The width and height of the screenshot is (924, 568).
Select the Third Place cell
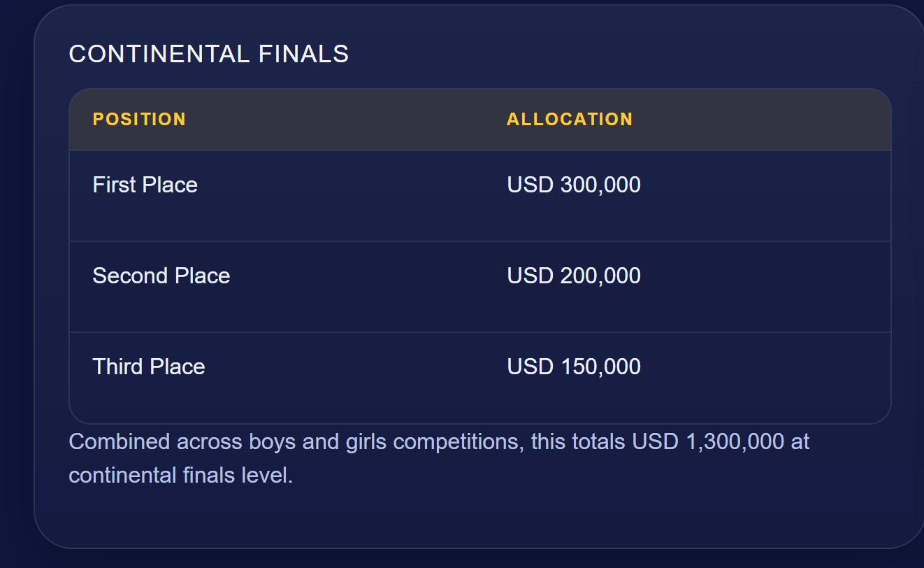[148, 367]
